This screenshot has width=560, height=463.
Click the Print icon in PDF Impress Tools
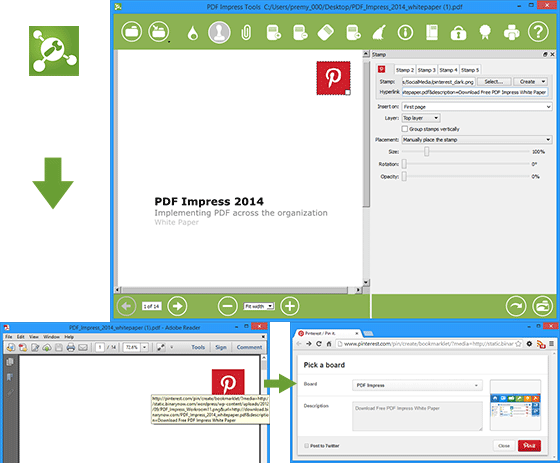pos(511,33)
